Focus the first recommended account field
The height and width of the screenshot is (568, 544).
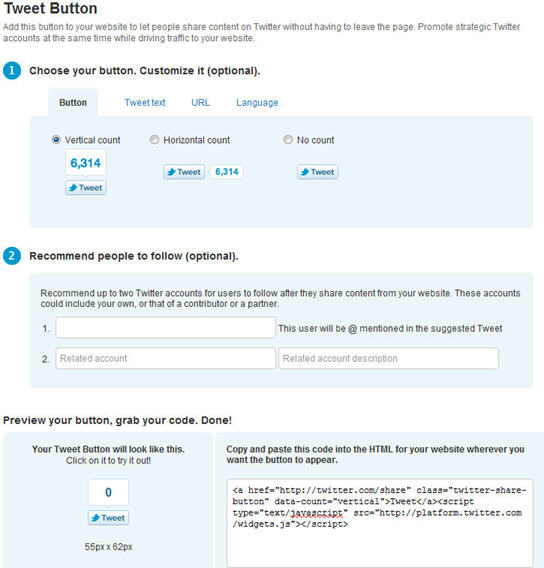coord(166,328)
